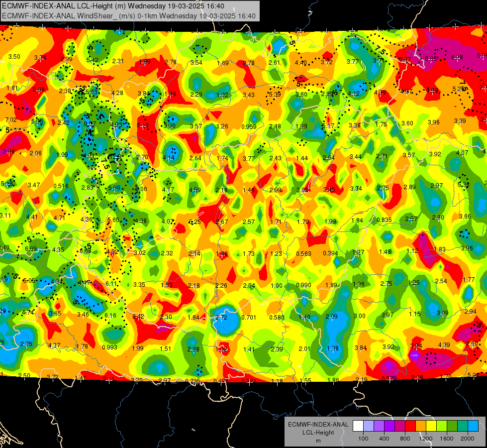
Task: Click the violet swatch before 400
Action: click(x=379, y=426)
